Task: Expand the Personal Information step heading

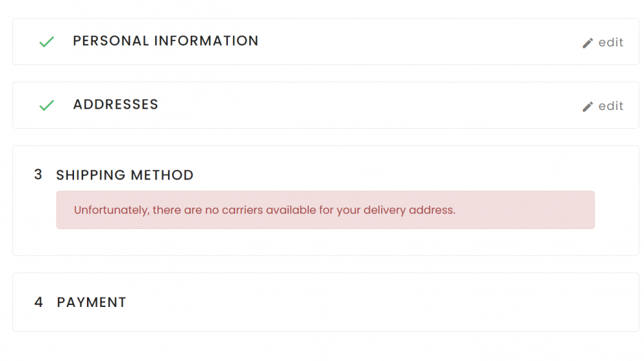Action: click(x=166, y=41)
